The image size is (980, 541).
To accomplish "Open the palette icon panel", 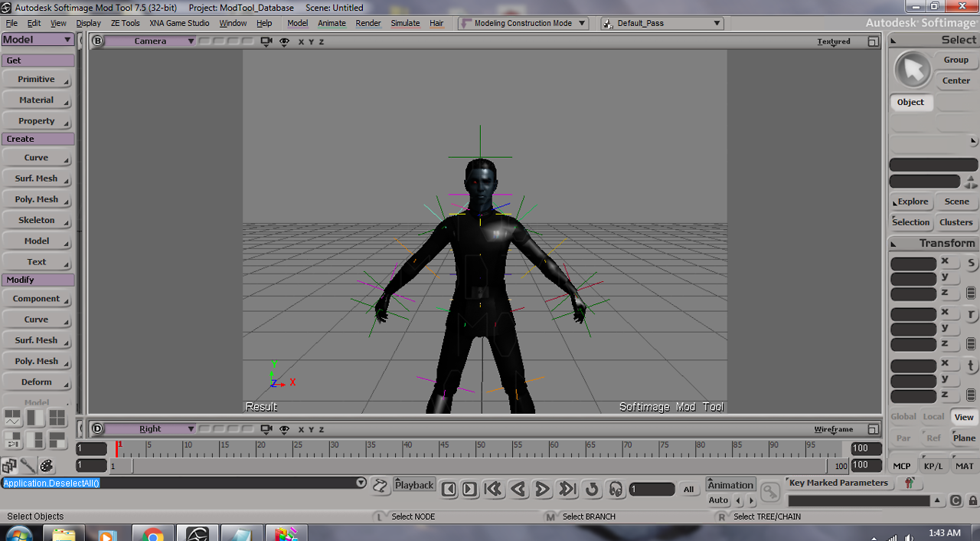I will (x=47, y=465).
